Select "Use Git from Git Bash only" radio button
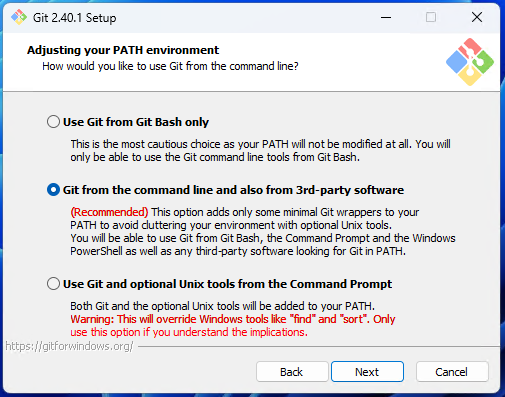 click(53, 122)
